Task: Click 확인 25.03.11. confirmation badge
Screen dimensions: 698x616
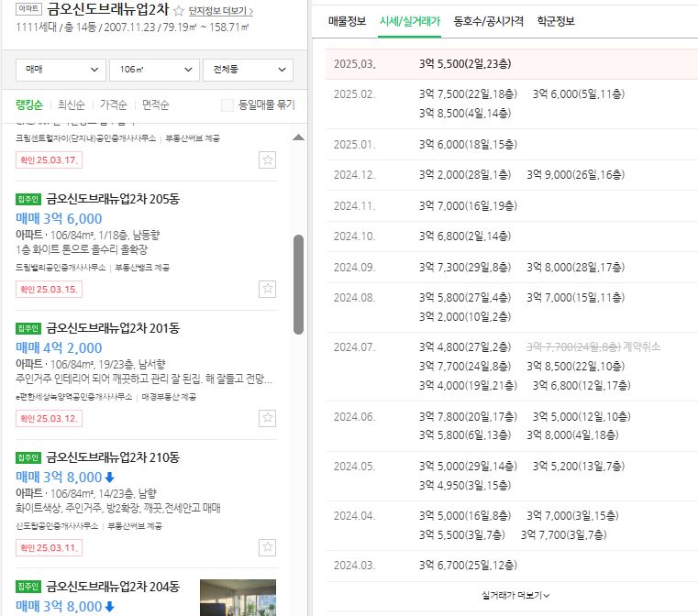Action: click(x=49, y=548)
